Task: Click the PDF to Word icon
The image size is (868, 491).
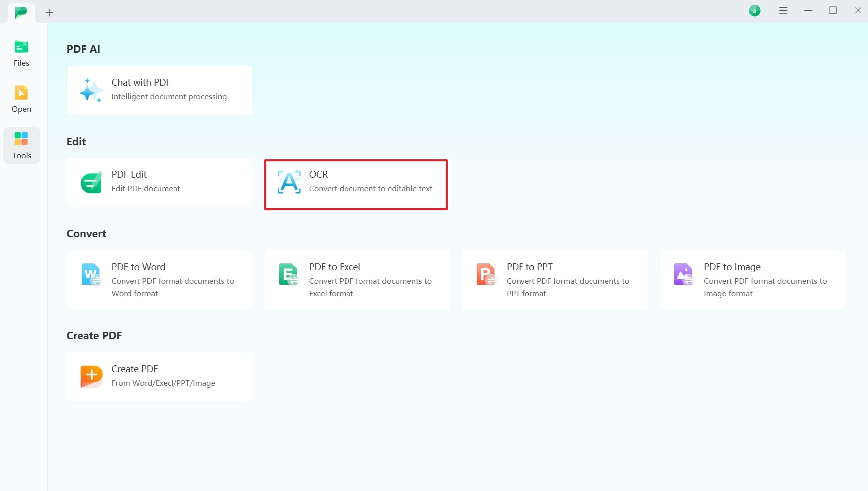Action: 91,274
